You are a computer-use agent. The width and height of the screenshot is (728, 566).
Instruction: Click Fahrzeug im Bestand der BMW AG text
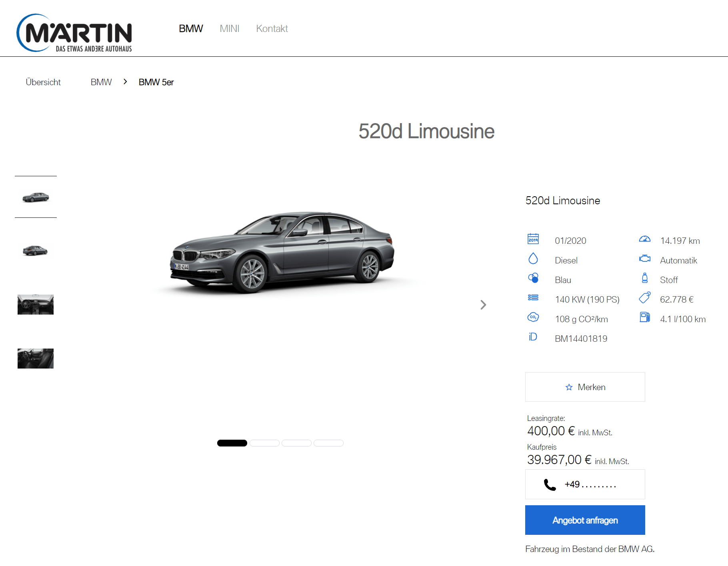pyautogui.click(x=590, y=549)
